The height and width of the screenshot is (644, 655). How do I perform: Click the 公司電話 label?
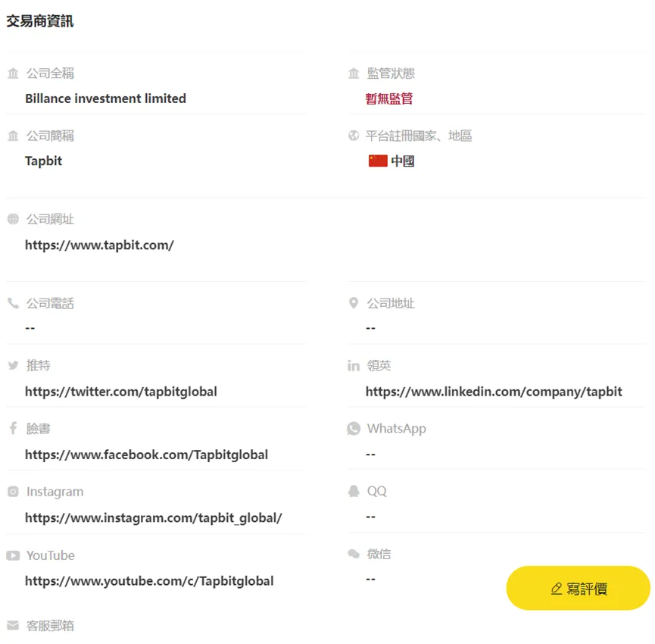[x=50, y=303]
